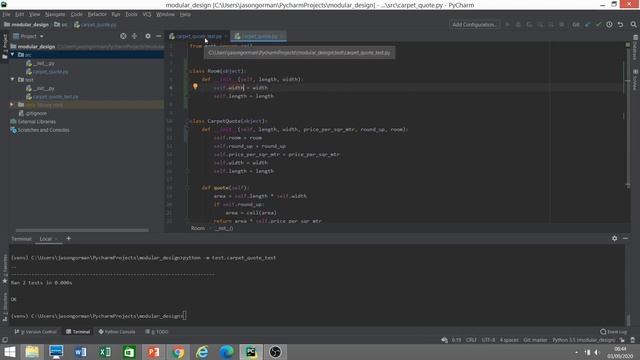Change UTF-8 file encoding in status bar
The width and height of the screenshot is (640, 360).
(x=488, y=340)
